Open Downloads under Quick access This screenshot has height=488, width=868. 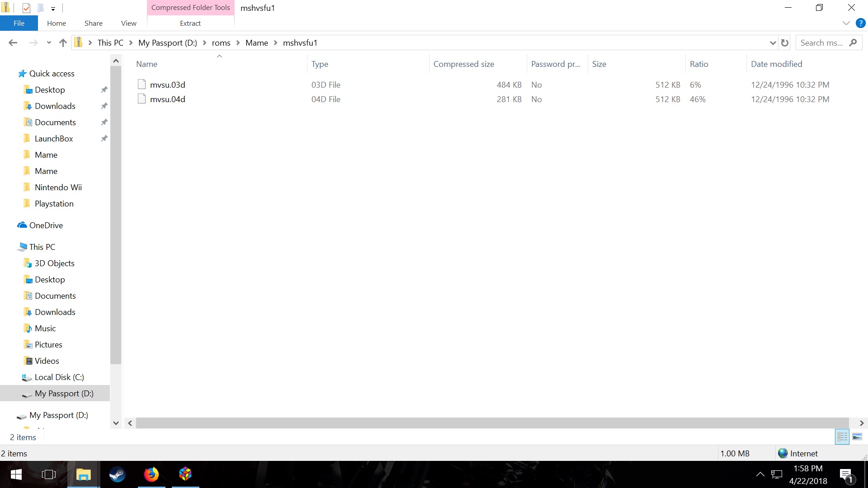tap(55, 106)
